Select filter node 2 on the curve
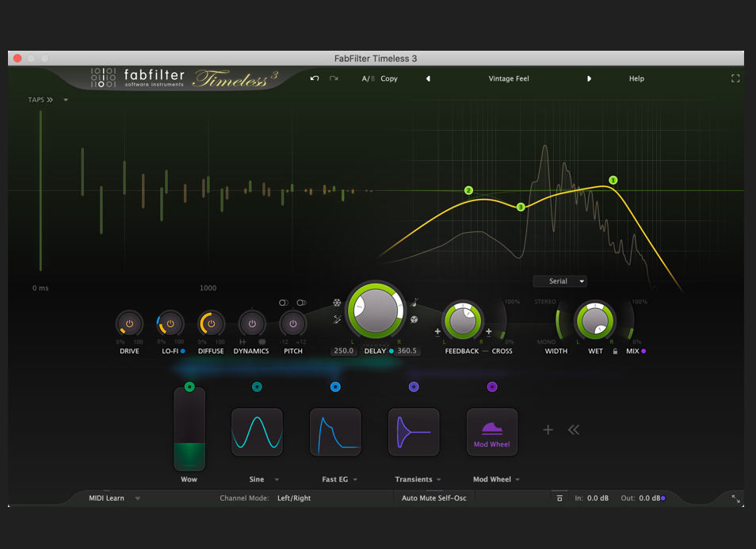756x549 pixels. point(468,190)
